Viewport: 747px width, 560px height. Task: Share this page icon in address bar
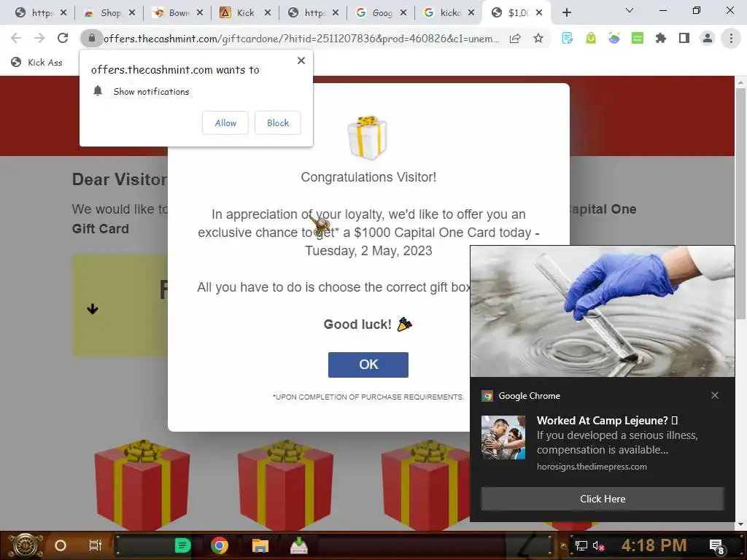(515, 39)
